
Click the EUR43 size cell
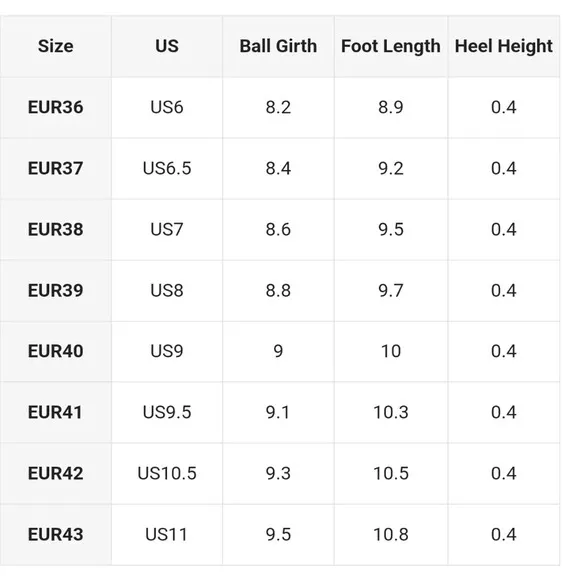pyautogui.click(x=55, y=535)
